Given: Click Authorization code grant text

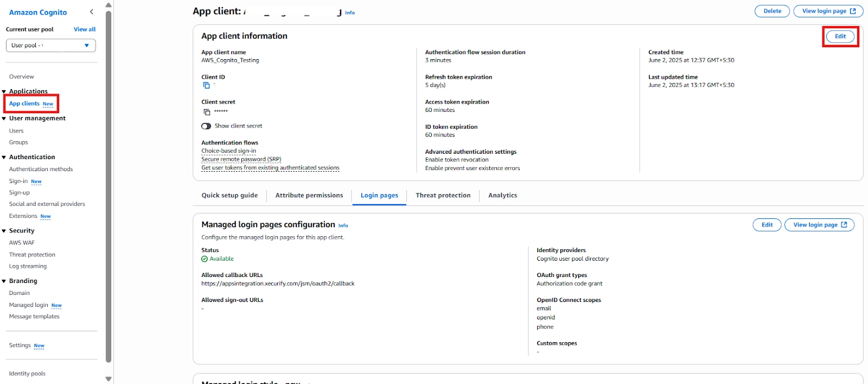Looking at the screenshot, I should click(x=570, y=284).
